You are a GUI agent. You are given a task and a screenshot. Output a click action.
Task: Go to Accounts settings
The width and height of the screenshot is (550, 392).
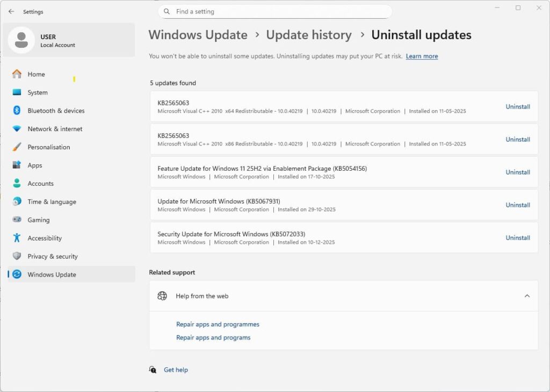tap(71, 183)
